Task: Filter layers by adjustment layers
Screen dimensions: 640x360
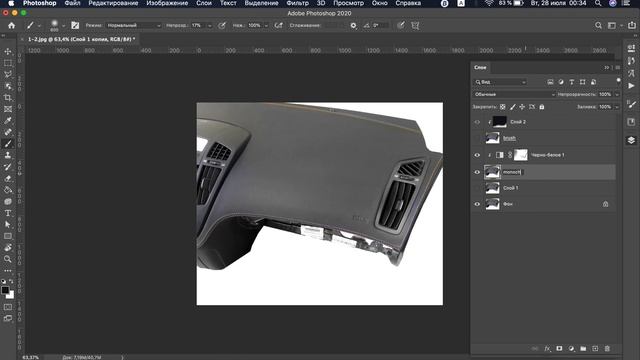Action: 561,82
